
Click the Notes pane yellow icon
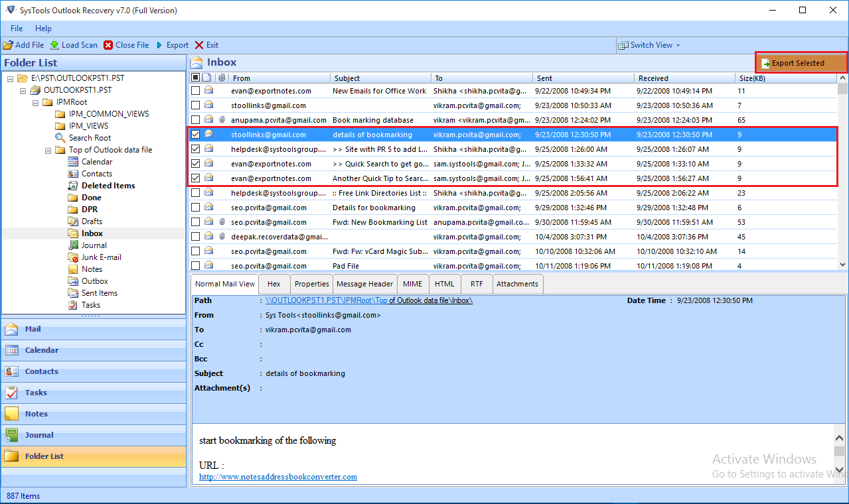[12, 414]
